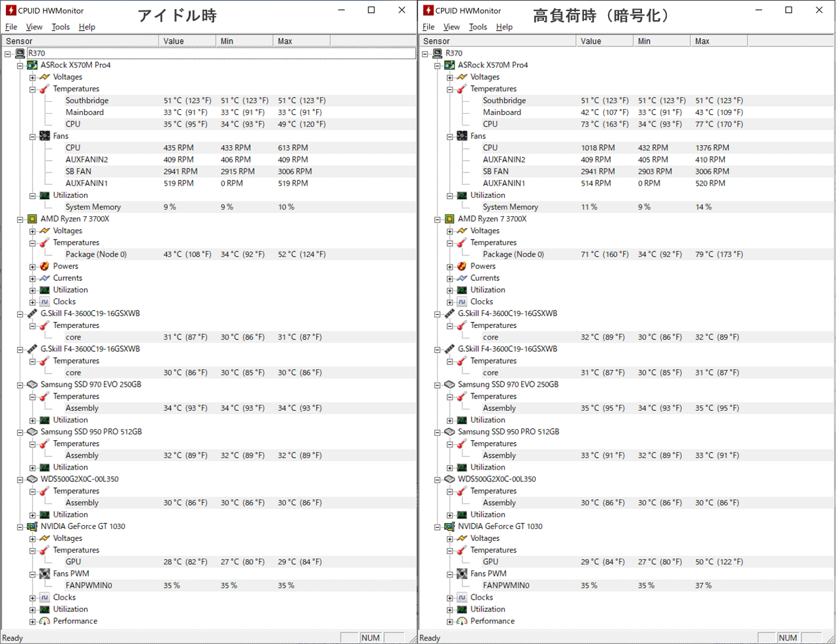This screenshot has width=836, height=644.
Task: Click the NVIDIA GeForce GT 1030 card icon, right window
Action: click(449, 526)
